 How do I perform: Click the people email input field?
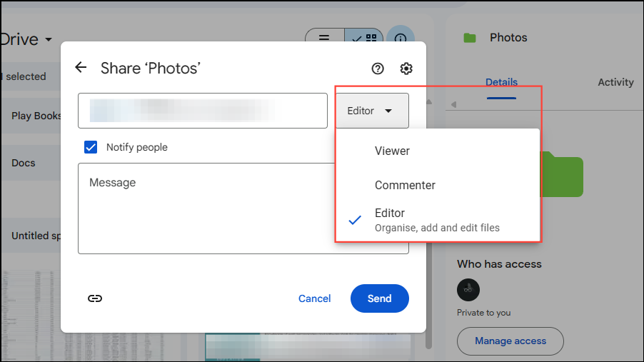203,111
